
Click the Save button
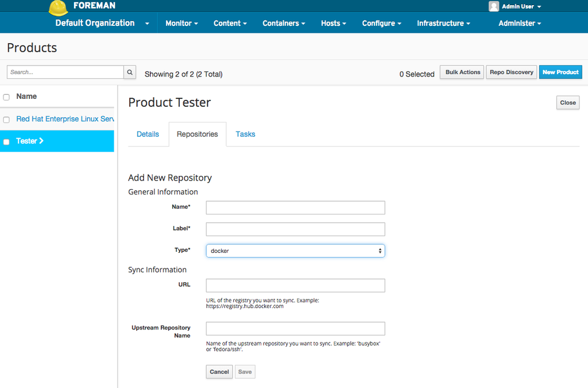coord(245,372)
